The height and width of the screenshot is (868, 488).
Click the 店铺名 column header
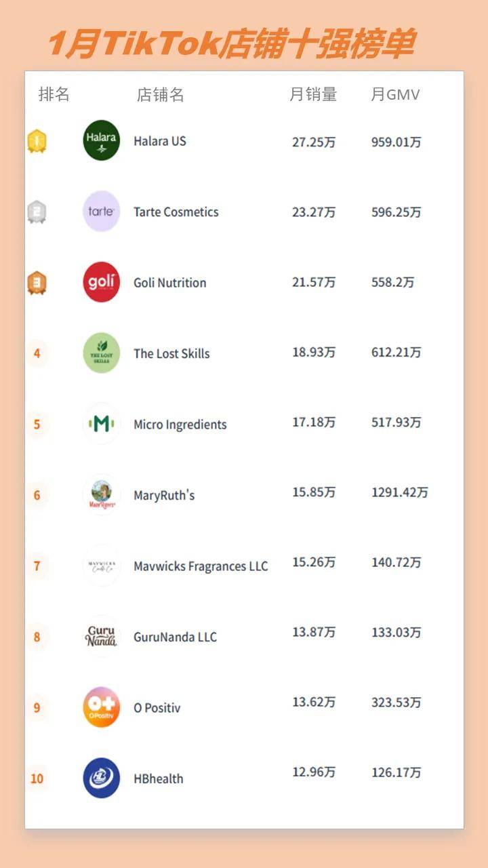pos(161,94)
